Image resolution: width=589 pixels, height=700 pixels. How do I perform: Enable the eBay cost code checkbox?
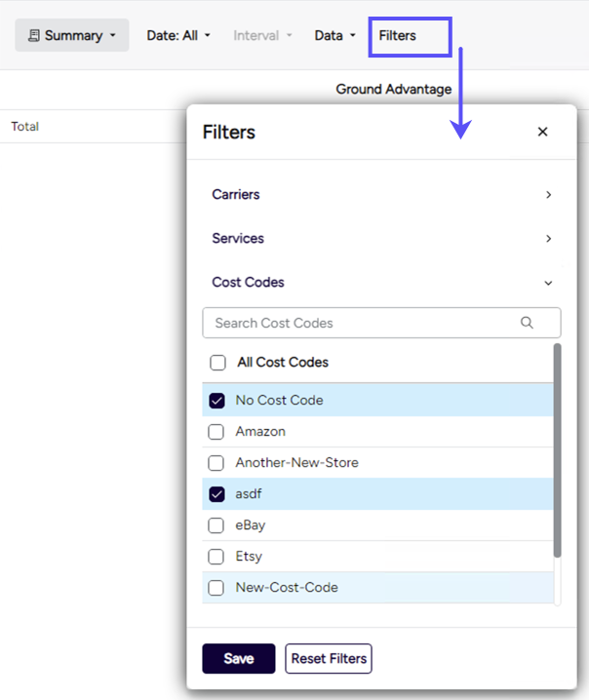216,525
